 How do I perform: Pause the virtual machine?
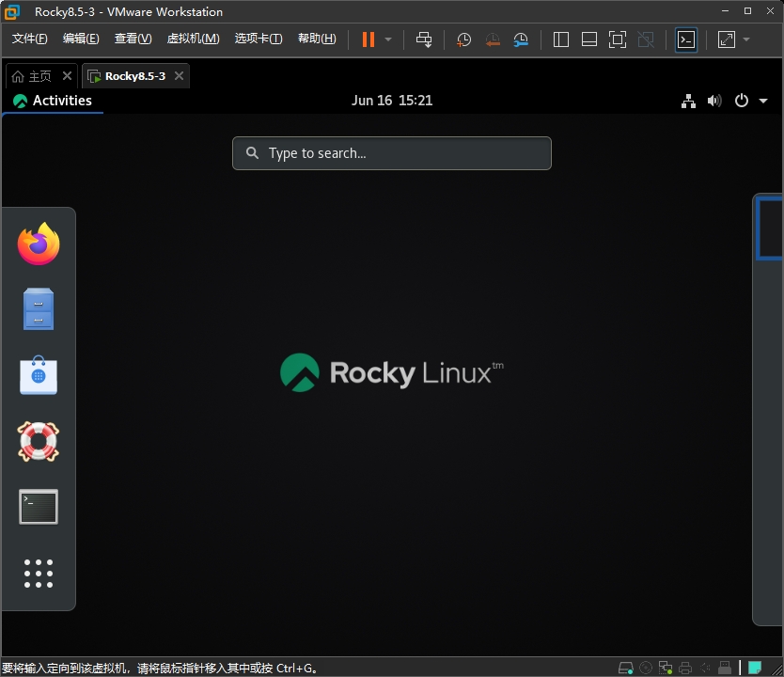pyautogui.click(x=368, y=39)
